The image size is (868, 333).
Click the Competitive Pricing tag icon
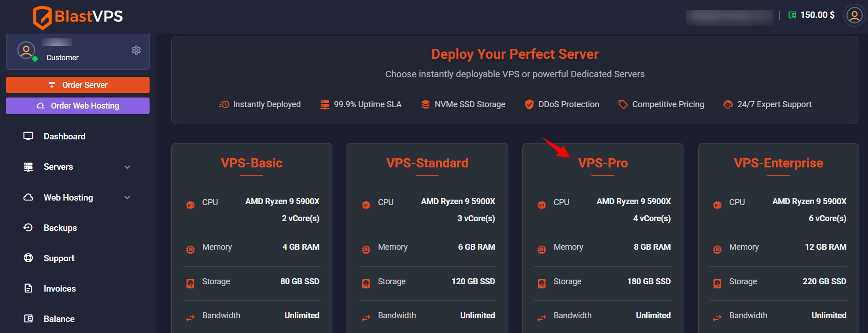(x=623, y=104)
